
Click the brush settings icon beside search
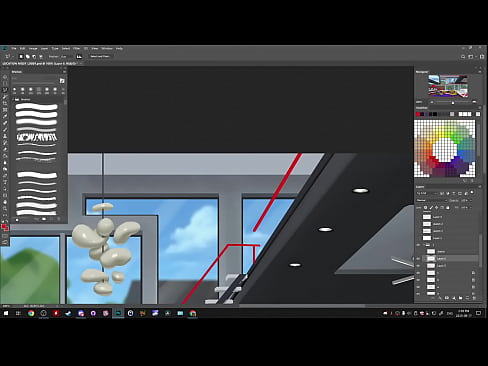pos(62,81)
